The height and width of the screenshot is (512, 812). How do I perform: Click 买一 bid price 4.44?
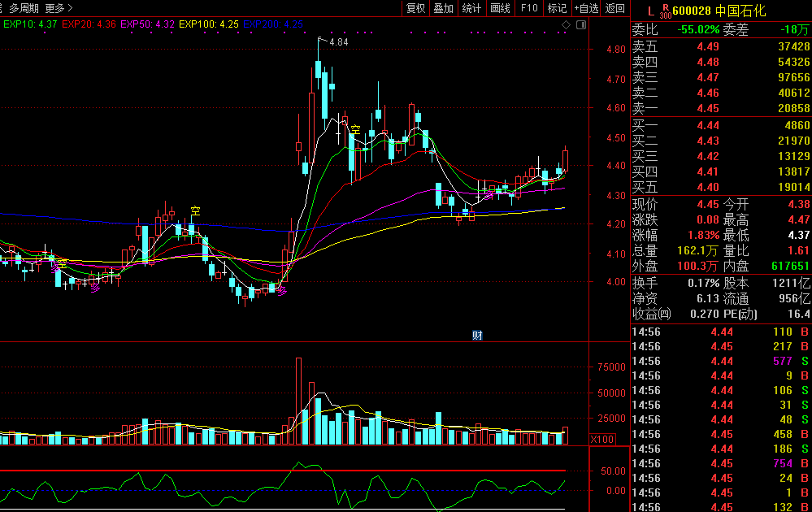(x=708, y=125)
